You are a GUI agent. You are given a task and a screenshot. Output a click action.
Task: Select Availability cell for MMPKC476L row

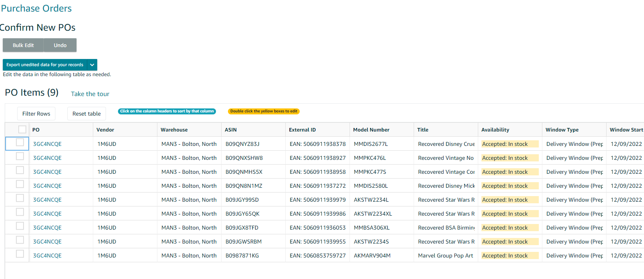[510, 158]
